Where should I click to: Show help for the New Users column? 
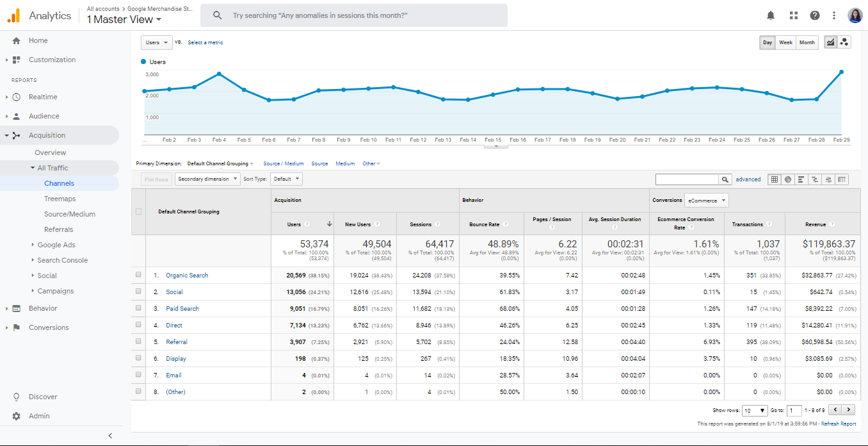pyautogui.click(x=377, y=224)
